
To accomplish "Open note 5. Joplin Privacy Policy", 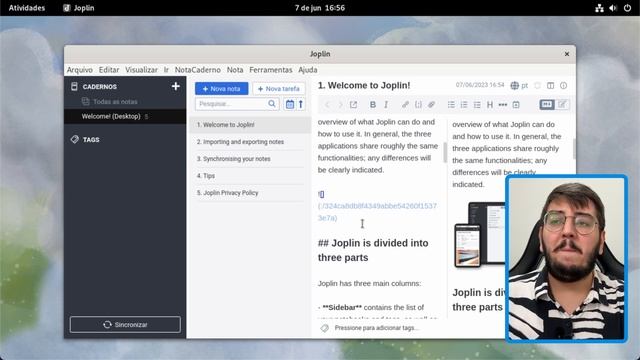I will tap(250, 193).
